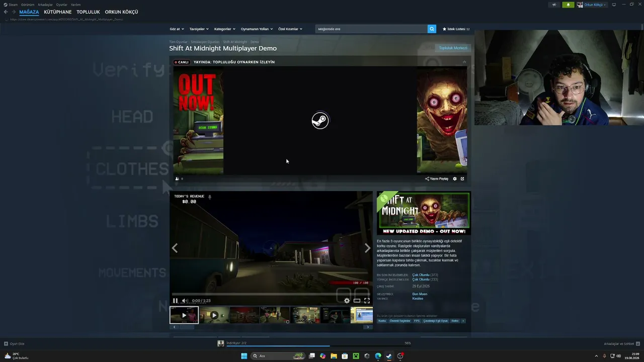
Task: Click the Tüm Oyunlar breadcrumb link
Action: [178, 42]
